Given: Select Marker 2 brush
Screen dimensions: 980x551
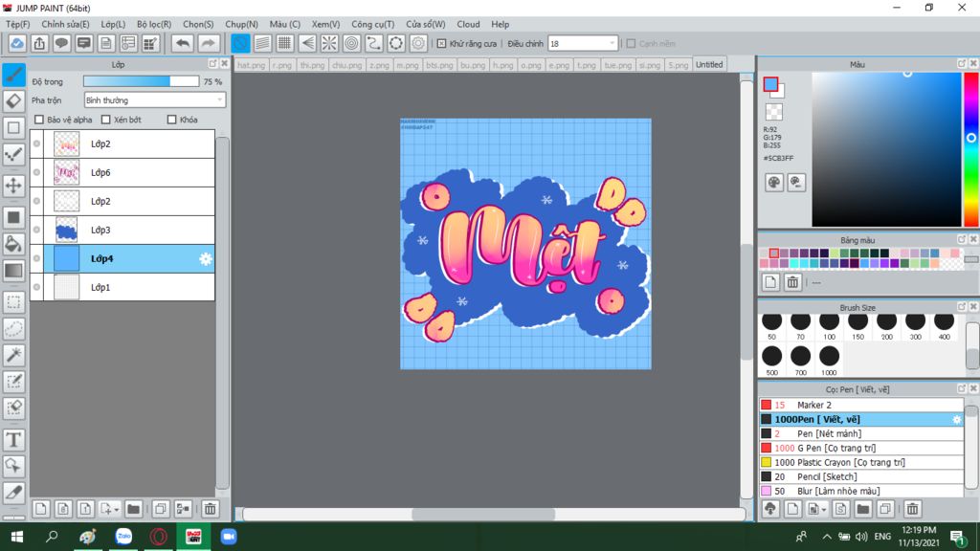Looking at the screenshot, I should click(x=861, y=405).
